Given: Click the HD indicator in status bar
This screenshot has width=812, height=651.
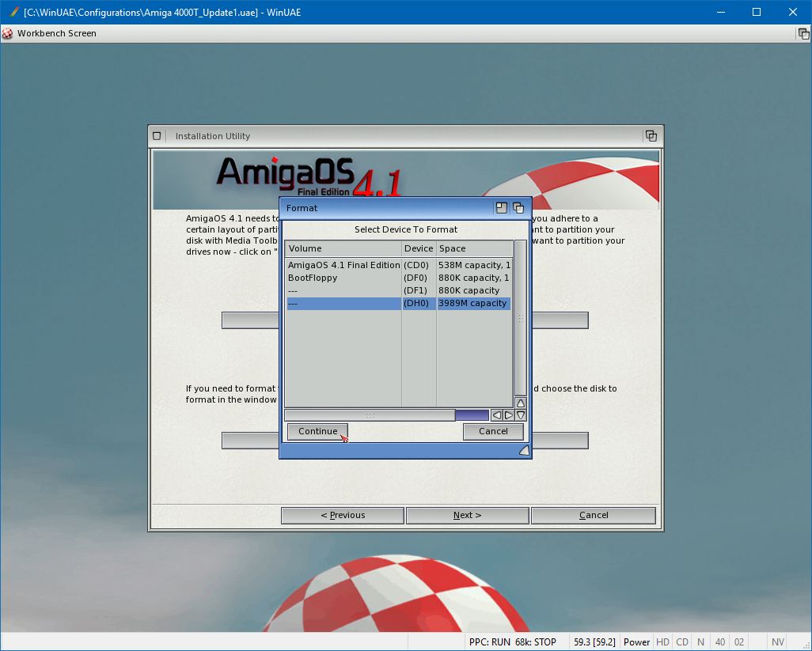Looking at the screenshot, I should click(662, 642).
